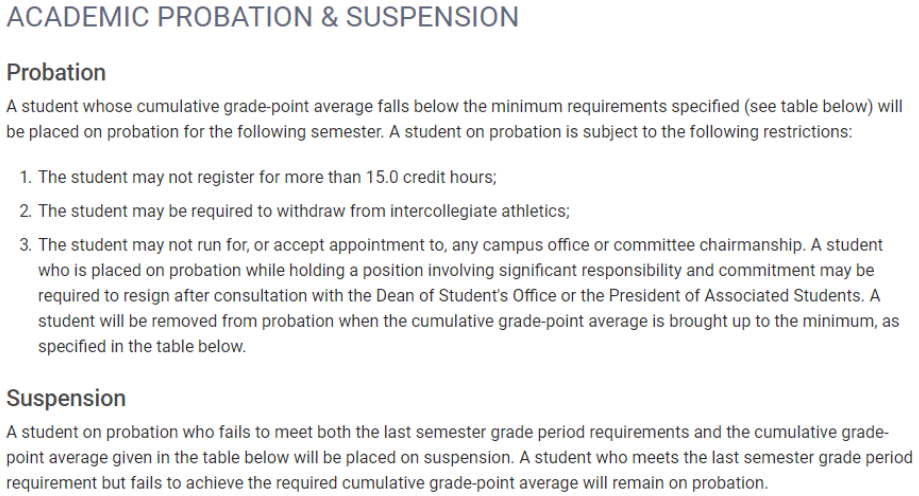
Task: Click the 'Probation' section heading
Action: [56, 73]
